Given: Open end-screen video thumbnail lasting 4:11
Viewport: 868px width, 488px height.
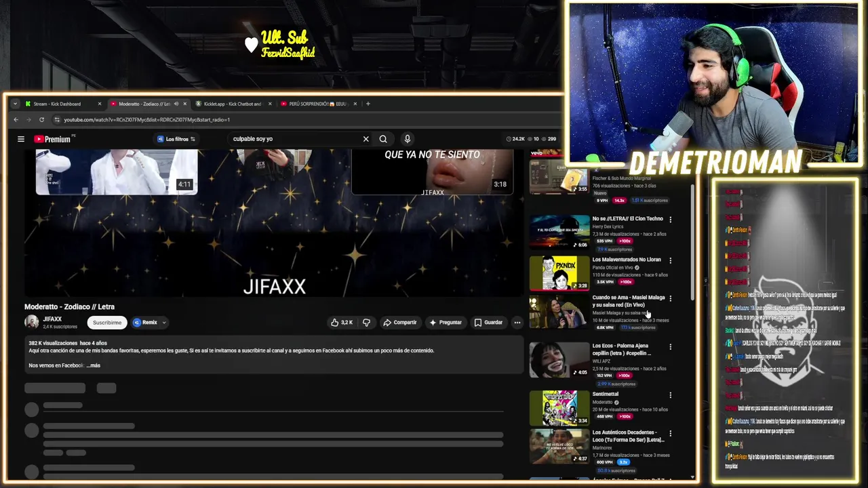Looking at the screenshot, I should click(117, 172).
